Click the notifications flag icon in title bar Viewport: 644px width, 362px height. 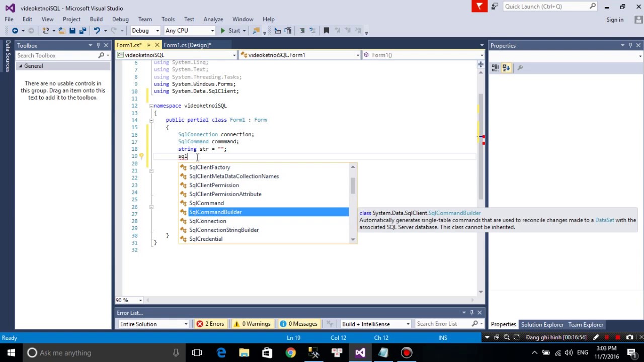tap(479, 6)
